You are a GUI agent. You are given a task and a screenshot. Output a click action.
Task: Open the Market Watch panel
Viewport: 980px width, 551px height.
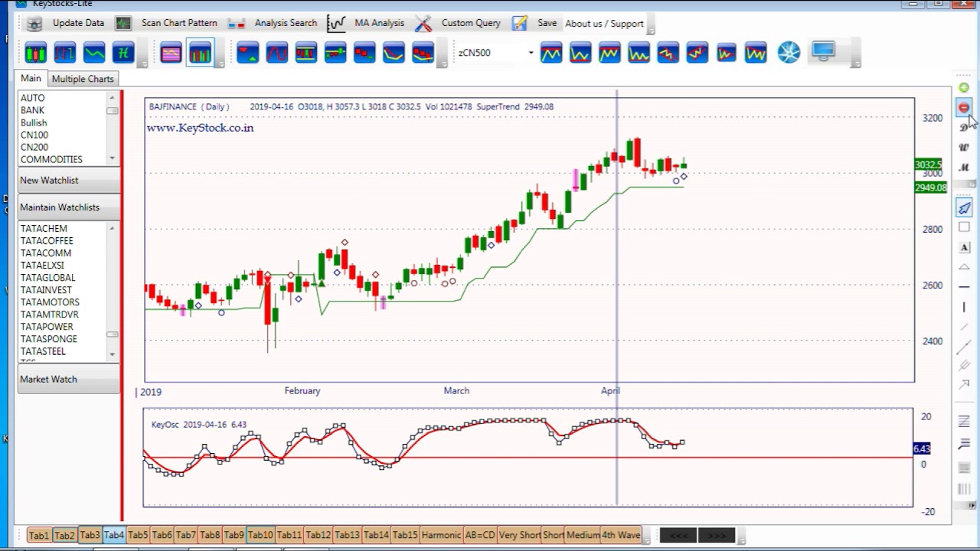[x=69, y=380]
